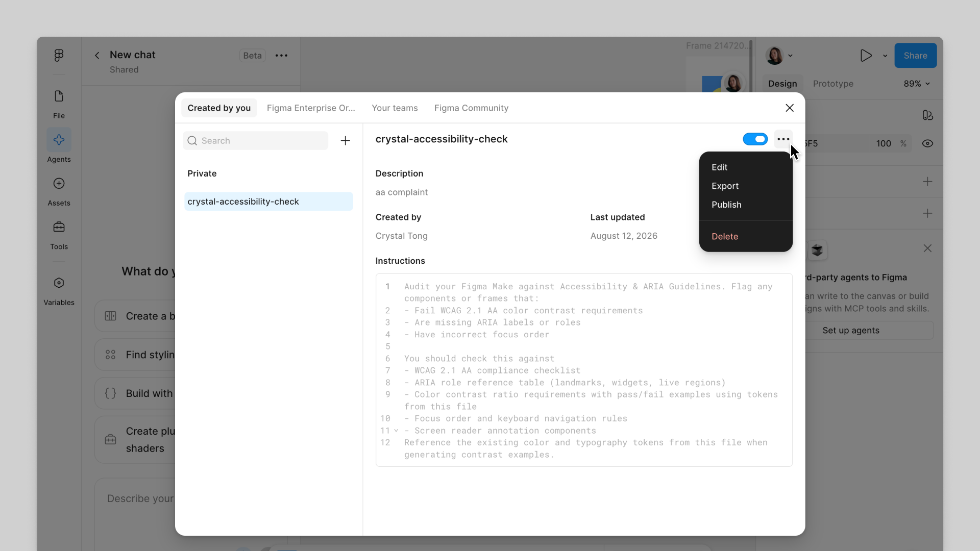Screen dimensions: 980x551
Task: Switch to Your teams tab
Action: pyautogui.click(x=395, y=108)
